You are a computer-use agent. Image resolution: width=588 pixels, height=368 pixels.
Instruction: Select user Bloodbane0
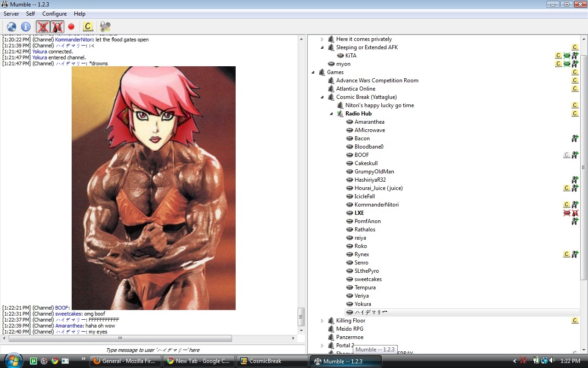[x=369, y=147]
